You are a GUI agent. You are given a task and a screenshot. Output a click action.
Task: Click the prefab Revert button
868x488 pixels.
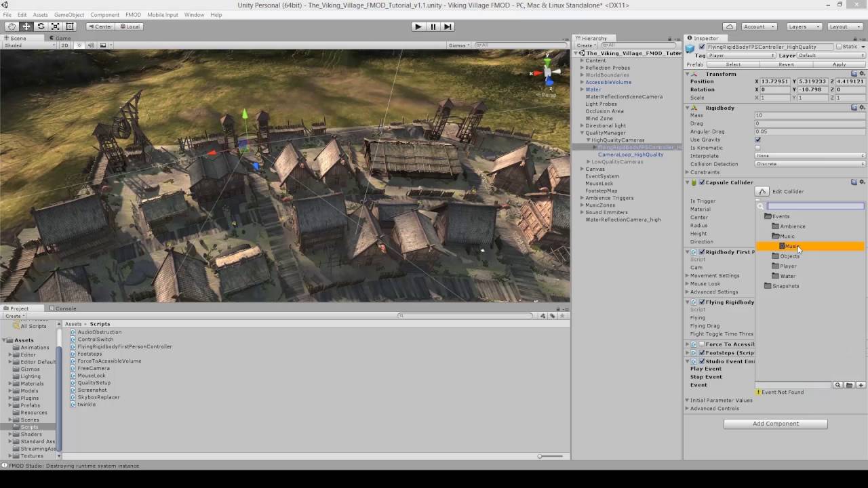786,64
